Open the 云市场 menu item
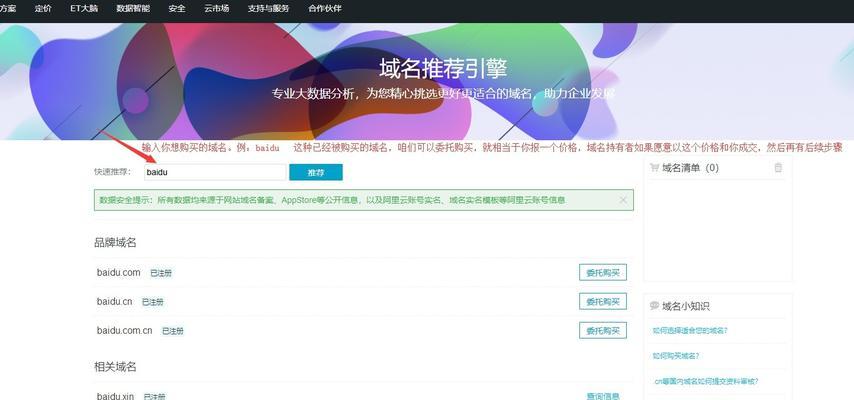The height and width of the screenshot is (400, 854). 217,9
